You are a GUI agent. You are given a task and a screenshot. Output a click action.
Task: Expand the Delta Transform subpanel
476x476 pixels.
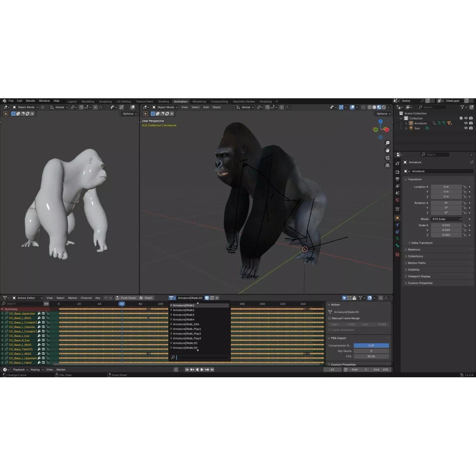pyautogui.click(x=422, y=243)
